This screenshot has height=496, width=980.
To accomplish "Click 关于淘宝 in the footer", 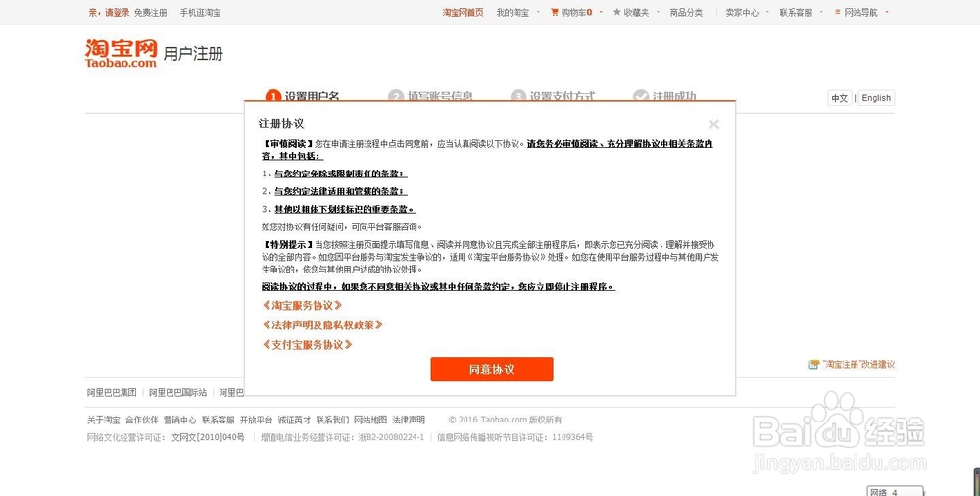I will pos(103,420).
